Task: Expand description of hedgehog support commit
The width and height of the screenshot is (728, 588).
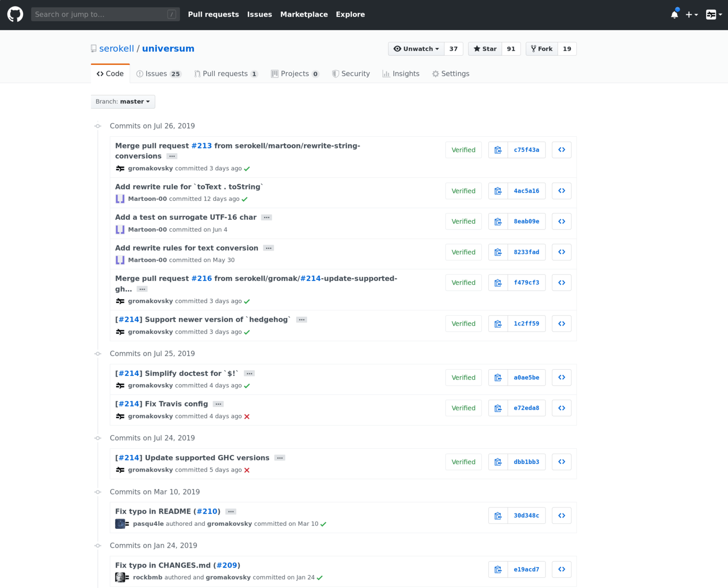Action: pos(301,320)
